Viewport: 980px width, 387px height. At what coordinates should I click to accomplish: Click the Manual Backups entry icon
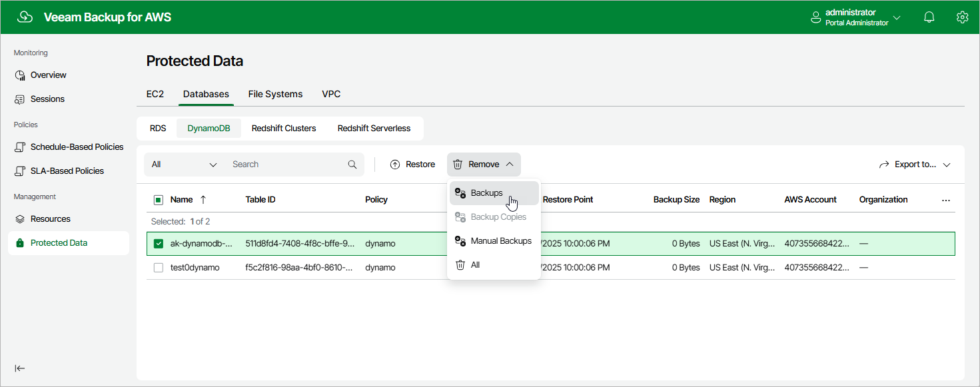click(x=460, y=241)
